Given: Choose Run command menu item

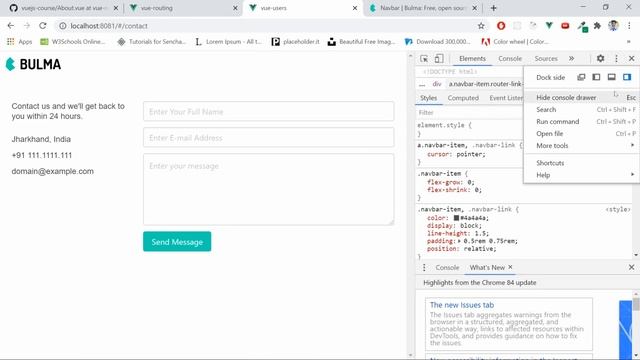Looking at the screenshot, I should click(581, 122).
